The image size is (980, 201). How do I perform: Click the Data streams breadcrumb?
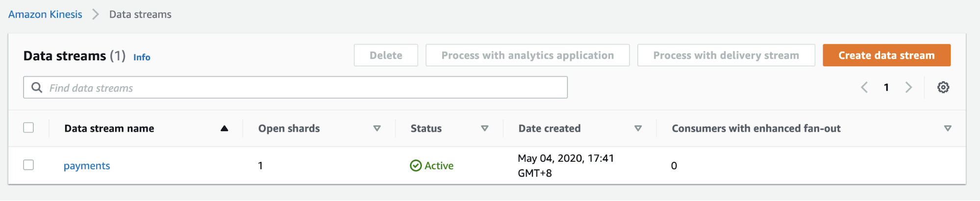tap(140, 14)
